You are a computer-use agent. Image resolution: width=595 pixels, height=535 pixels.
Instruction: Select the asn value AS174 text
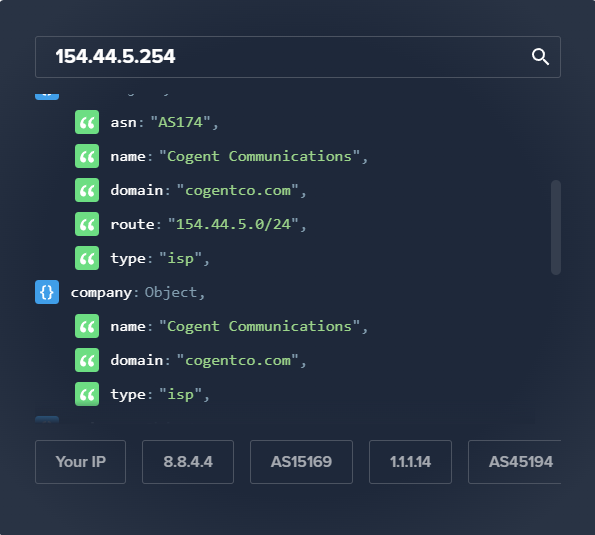tap(180, 122)
